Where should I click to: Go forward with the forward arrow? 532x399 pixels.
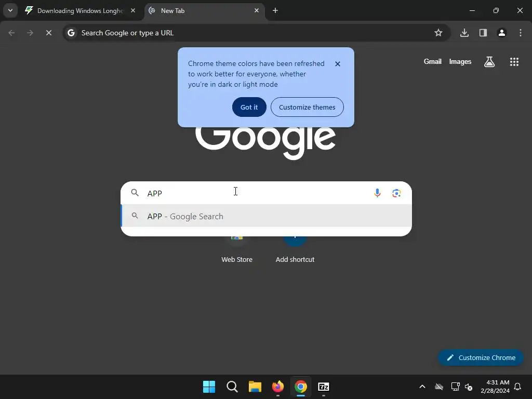pyautogui.click(x=30, y=33)
